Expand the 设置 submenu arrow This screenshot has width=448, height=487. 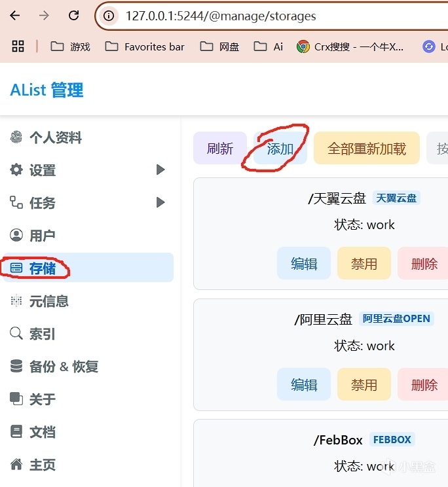(x=160, y=170)
